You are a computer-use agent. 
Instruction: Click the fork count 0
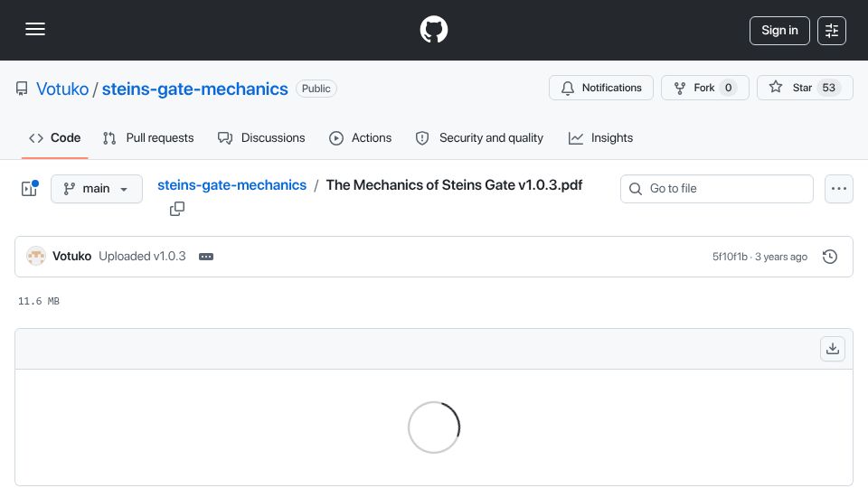[x=729, y=88]
